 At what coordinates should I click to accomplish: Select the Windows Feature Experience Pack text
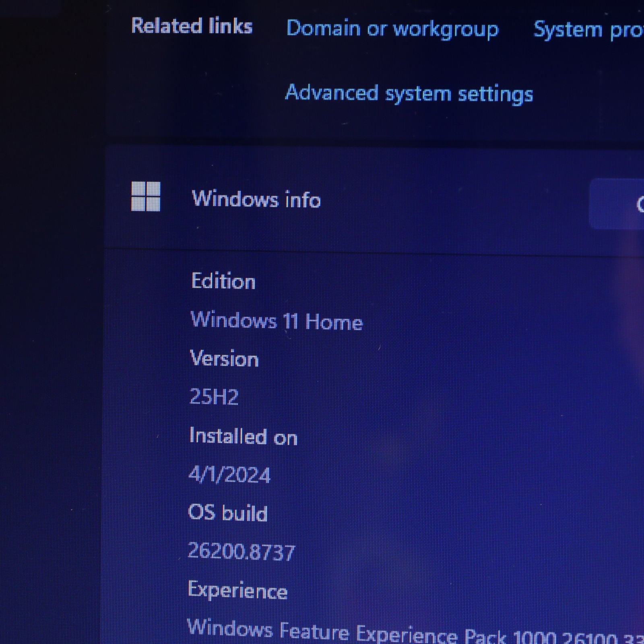[x=416, y=632]
